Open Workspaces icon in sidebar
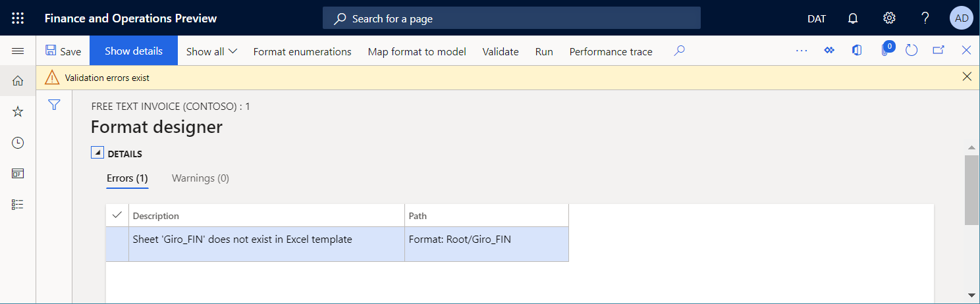Image resolution: width=980 pixels, height=304 pixels. pyautogui.click(x=18, y=174)
